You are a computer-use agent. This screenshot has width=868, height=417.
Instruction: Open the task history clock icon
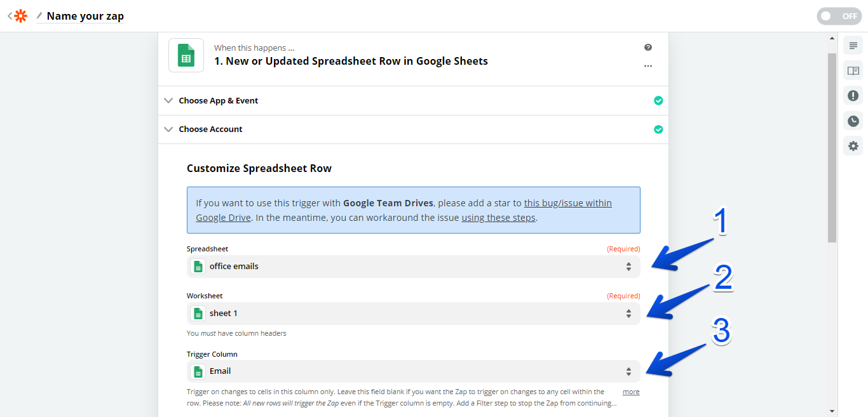[853, 121]
